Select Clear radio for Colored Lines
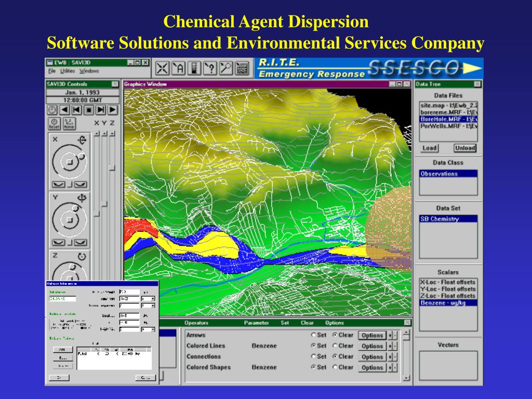Screen dimensions: 532x399 [x=335, y=345]
